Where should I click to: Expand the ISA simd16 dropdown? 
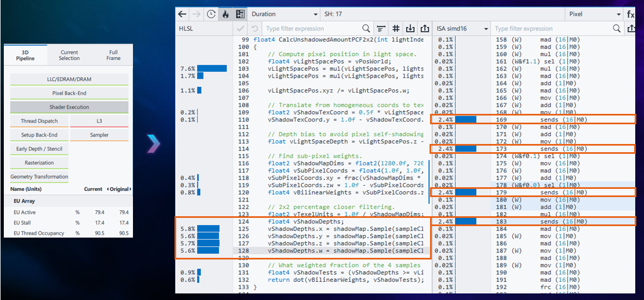coord(462,28)
